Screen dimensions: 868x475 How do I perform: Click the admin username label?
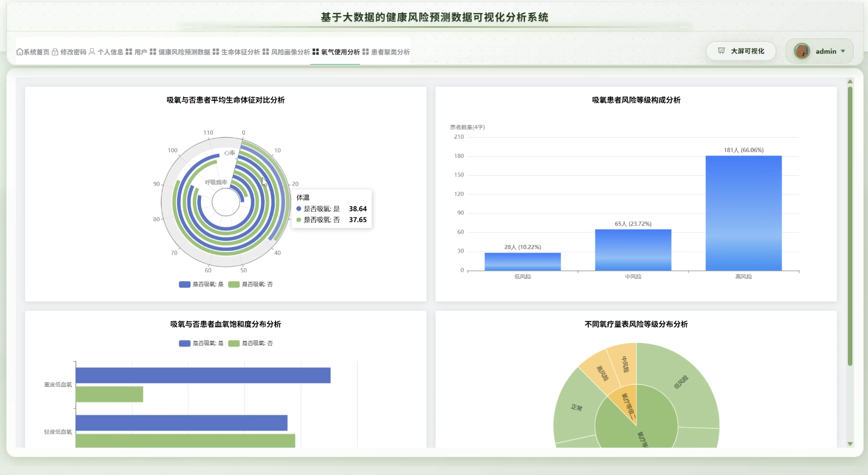coord(826,51)
